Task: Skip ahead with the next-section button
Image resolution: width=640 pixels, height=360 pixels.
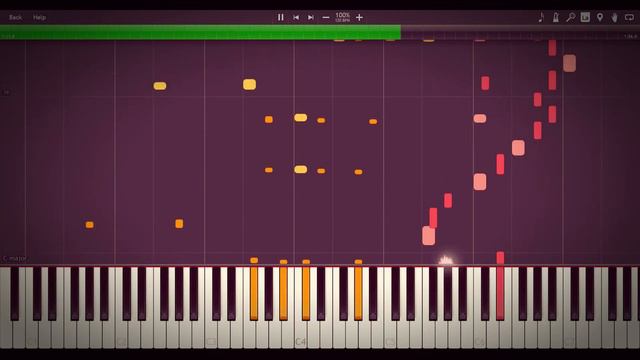Action: (x=311, y=18)
